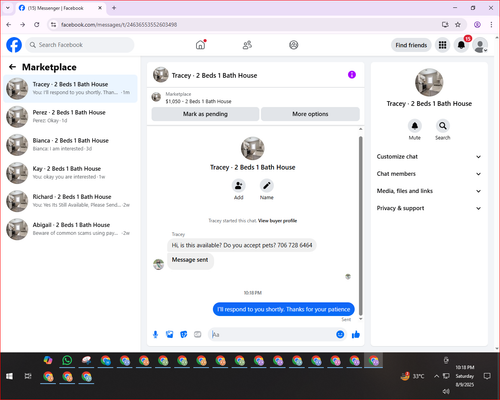The image size is (500, 400).
Task: Choose a sticker icon in the composer
Action: 184,334
